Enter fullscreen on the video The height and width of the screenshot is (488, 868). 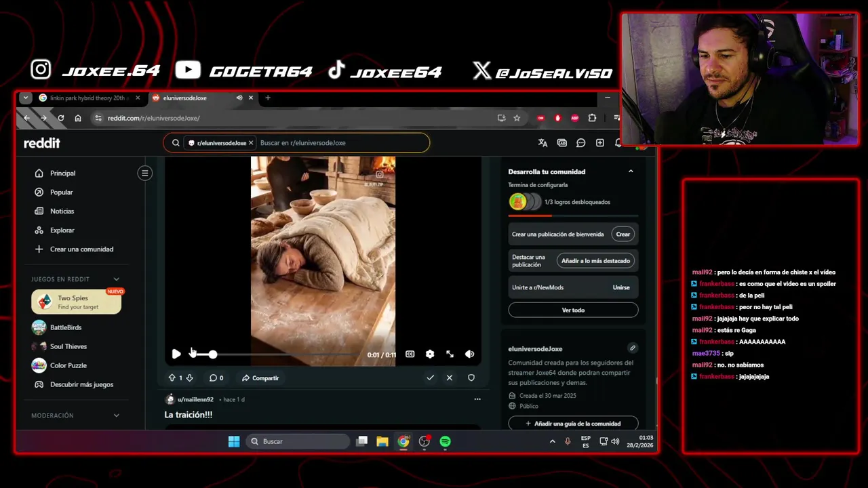(x=450, y=354)
